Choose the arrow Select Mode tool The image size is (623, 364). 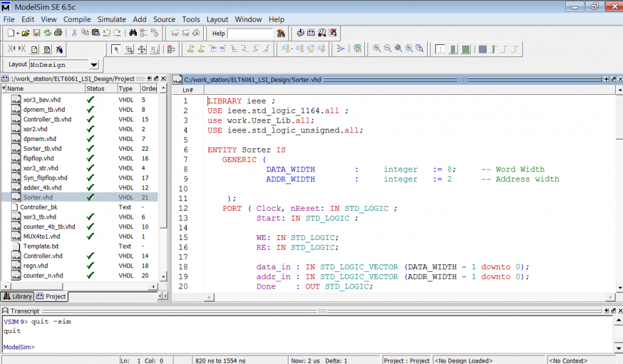tap(117, 49)
